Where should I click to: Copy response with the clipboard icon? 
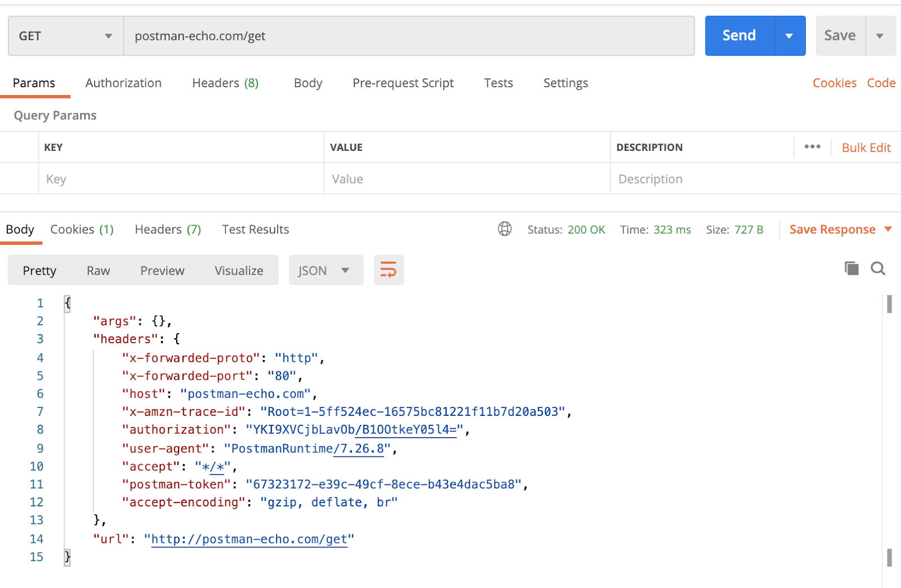[x=851, y=268]
